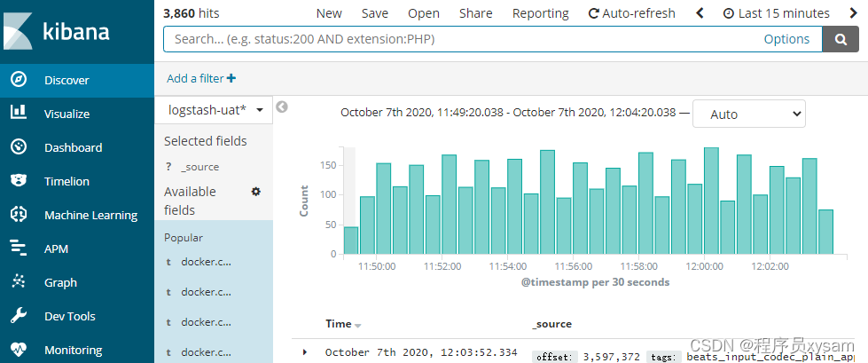Click the first histogram bar before 11:50
The image size is (868, 363).
(x=351, y=240)
